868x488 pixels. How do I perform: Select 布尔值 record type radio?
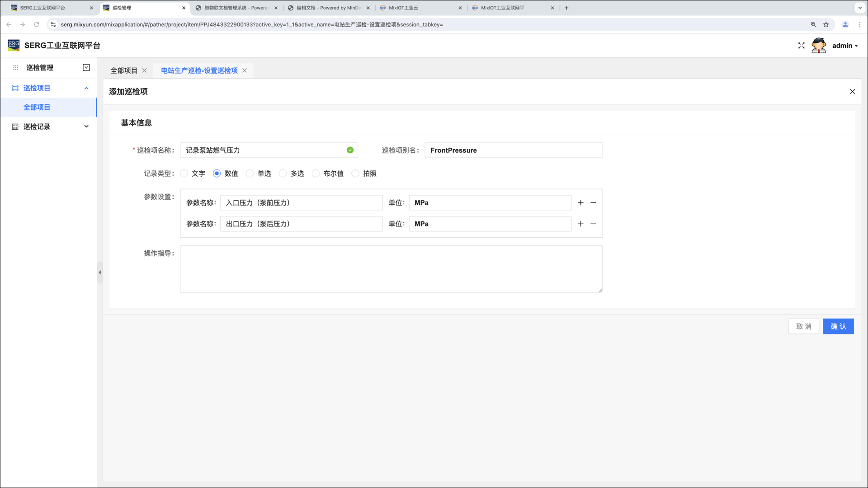pos(316,174)
